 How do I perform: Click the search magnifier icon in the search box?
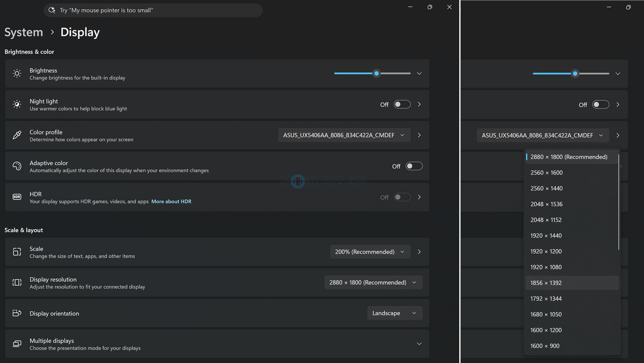[52, 10]
